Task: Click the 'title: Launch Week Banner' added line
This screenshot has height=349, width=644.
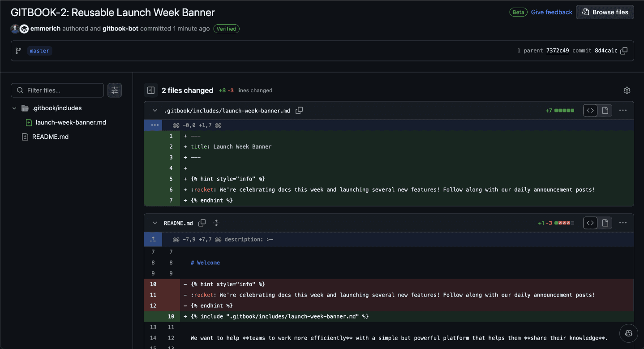Action: pos(231,146)
